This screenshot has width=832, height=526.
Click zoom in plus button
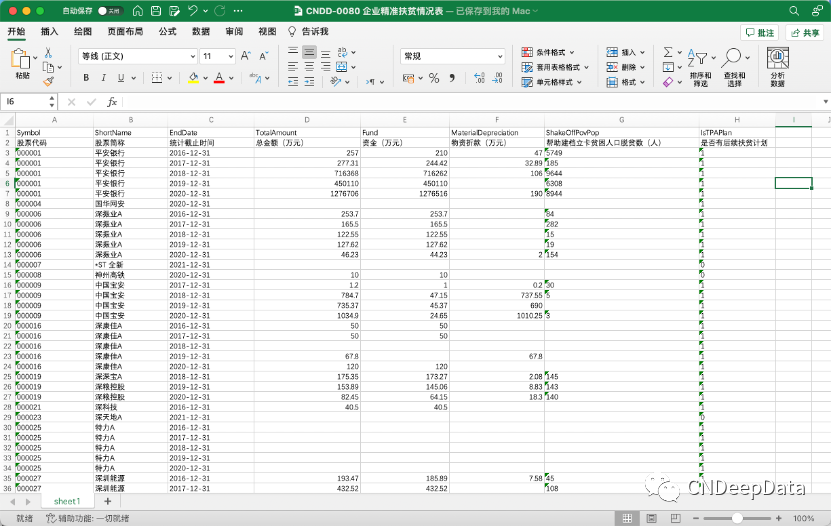pyautogui.click(x=778, y=518)
